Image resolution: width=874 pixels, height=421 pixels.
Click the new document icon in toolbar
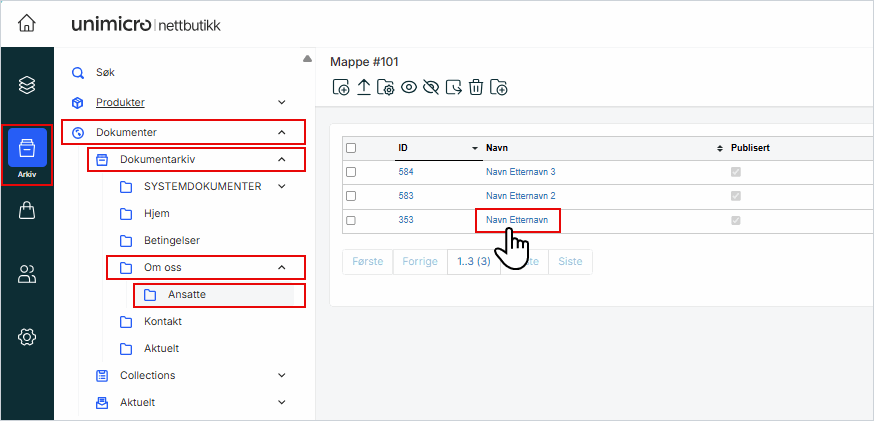click(x=340, y=88)
